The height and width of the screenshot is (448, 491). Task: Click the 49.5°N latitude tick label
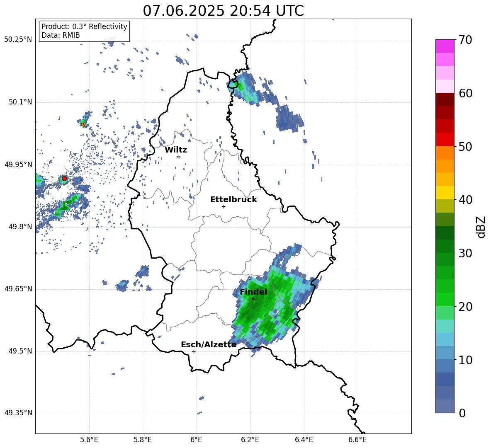[x=20, y=351]
